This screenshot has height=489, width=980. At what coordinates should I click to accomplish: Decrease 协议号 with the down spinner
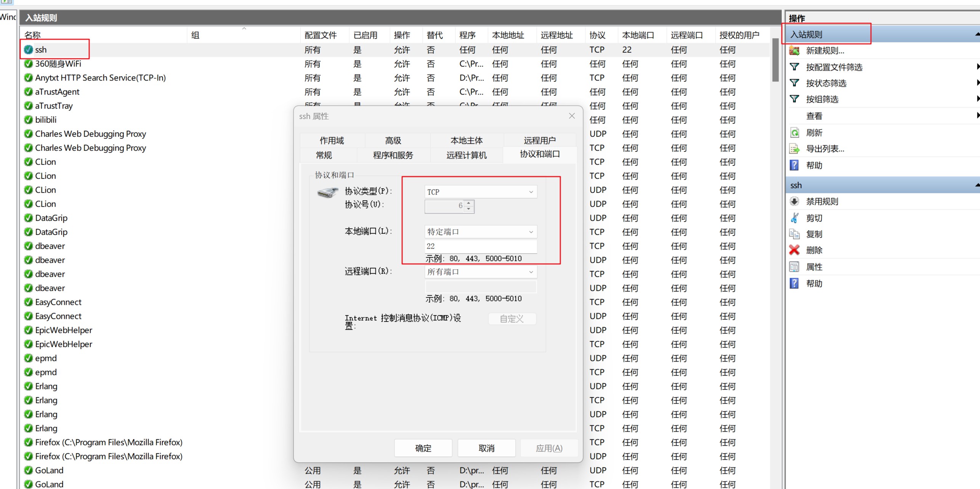coord(469,209)
